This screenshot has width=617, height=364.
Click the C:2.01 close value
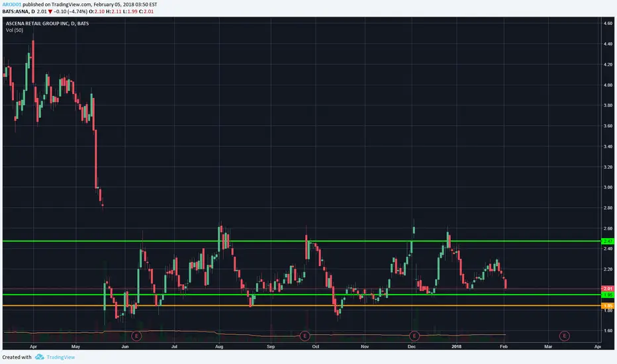pyautogui.click(x=146, y=11)
